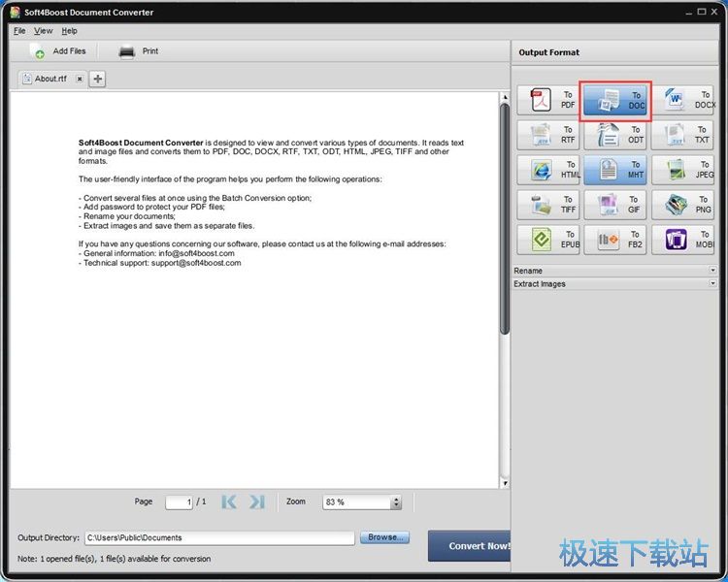
Task: Open the Help menu
Action: point(70,31)
